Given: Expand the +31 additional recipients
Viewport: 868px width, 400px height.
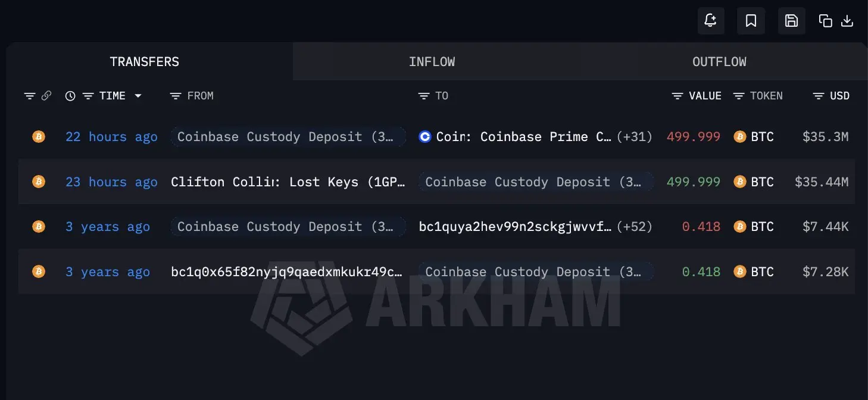Looking at the screenshot, I should (635, 137).
